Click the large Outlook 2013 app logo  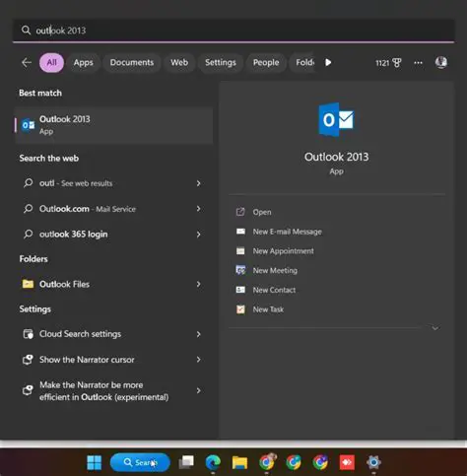[x=336, y=119]
